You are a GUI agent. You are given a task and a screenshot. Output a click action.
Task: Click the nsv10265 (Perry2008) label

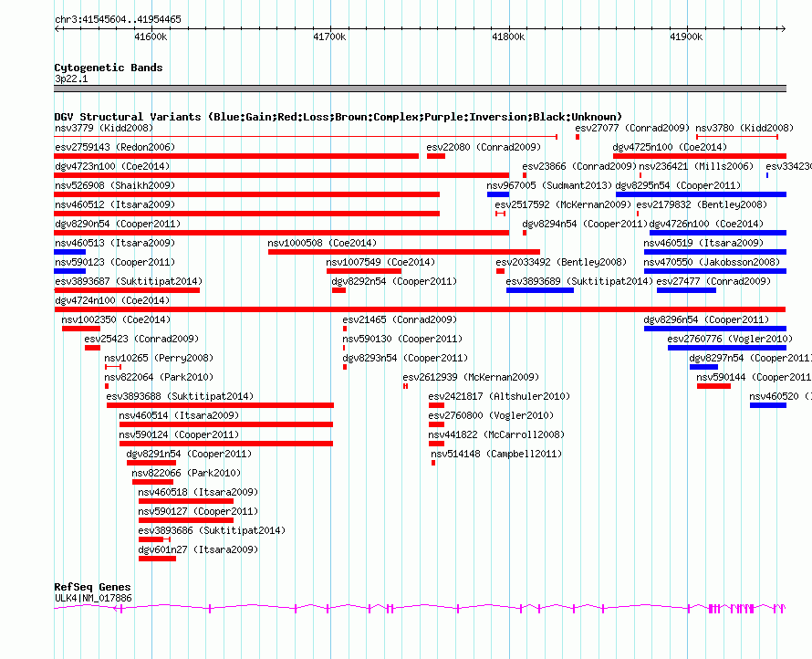[x=159, y=358]
